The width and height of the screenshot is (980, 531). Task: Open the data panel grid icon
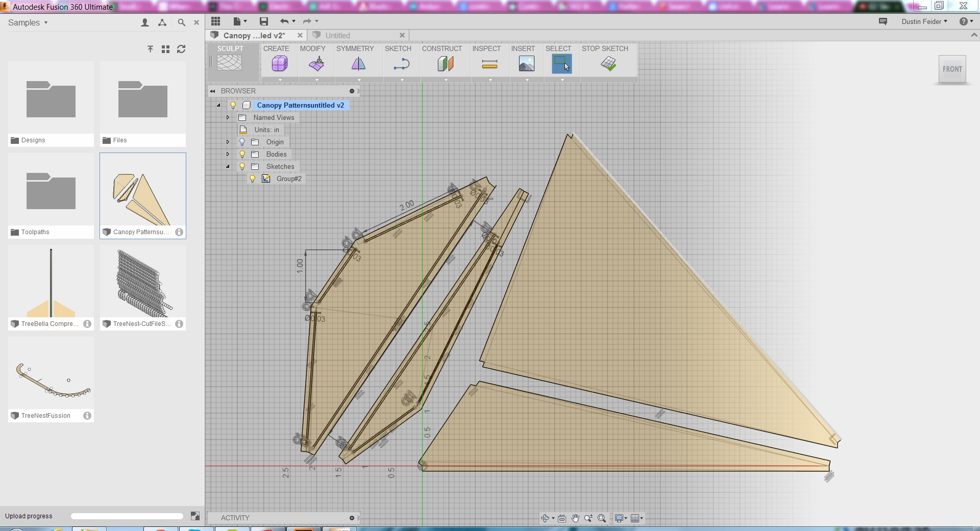216,21
